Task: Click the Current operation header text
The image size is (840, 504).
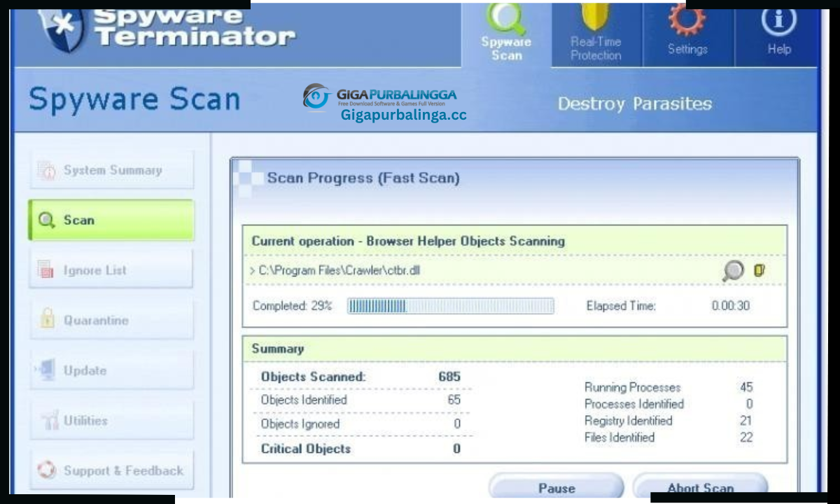Action: click(408, 241)
